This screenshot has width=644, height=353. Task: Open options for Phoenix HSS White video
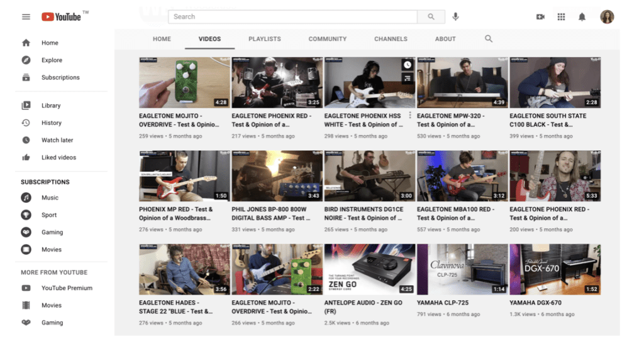(410, 115)
